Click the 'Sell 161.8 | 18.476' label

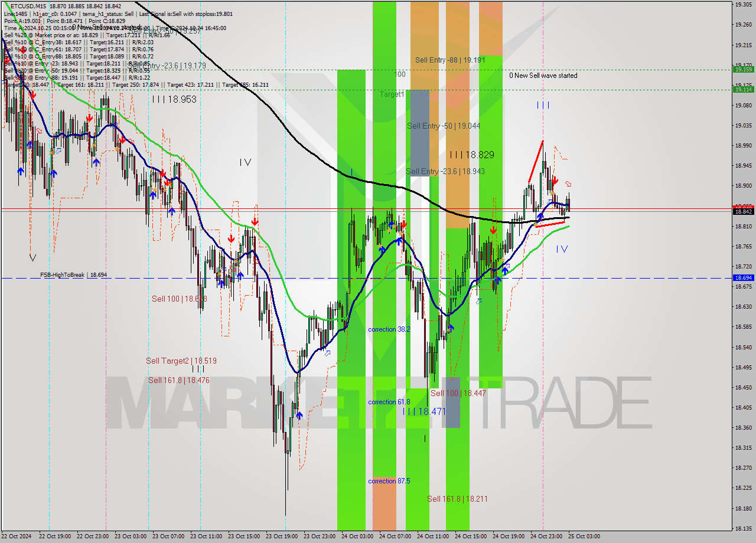coord(178,380)
